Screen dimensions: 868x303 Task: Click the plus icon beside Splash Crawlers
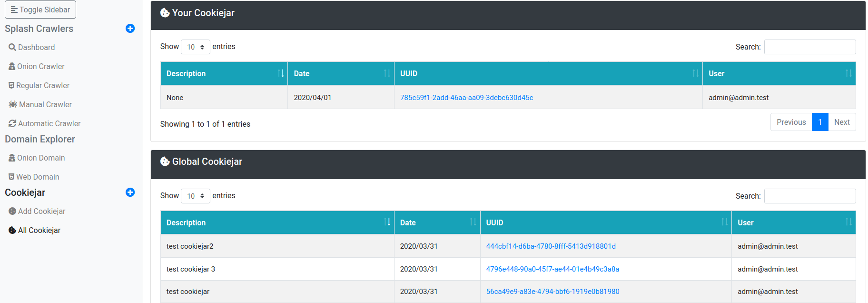(130, 29)
